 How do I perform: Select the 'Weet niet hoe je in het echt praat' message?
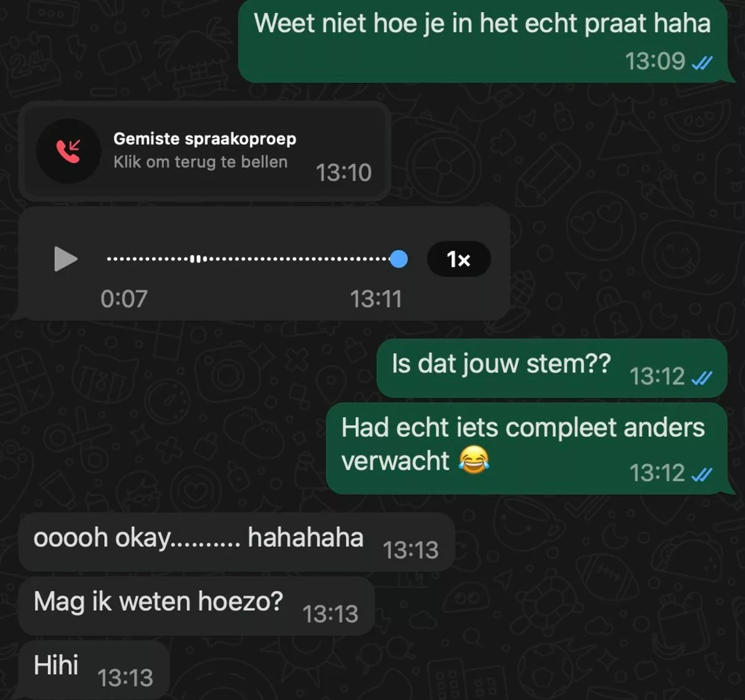pyautogui.click(x=483, y=41)
